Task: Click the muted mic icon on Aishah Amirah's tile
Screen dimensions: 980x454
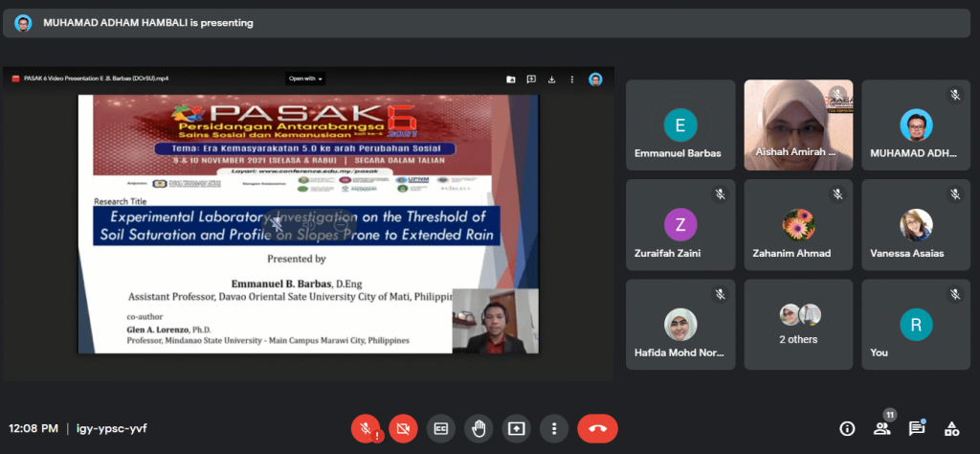Action: [836, 95]
